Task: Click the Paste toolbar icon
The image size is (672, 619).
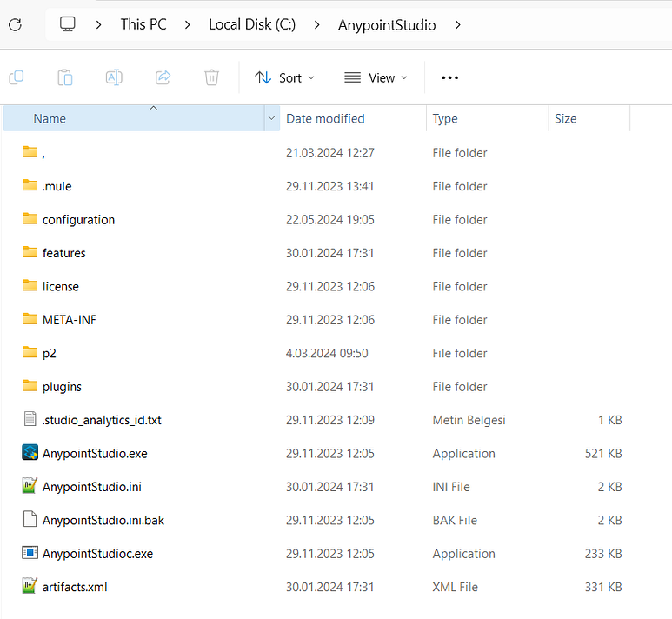Action: click(x=65, y=77)
